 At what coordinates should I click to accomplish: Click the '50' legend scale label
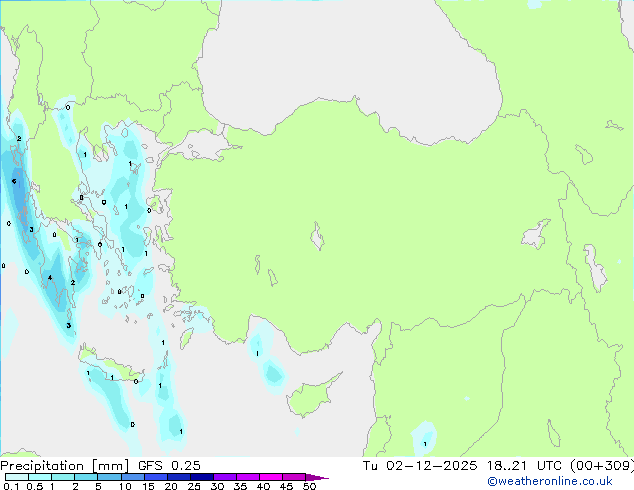tap(309, 486)
